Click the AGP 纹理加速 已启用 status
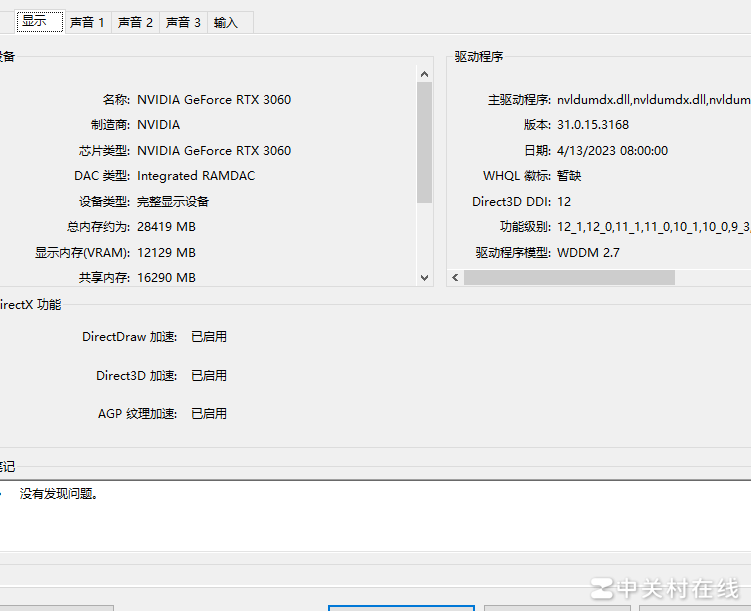Viewport: 751px width, 611px height. point(209,413)
